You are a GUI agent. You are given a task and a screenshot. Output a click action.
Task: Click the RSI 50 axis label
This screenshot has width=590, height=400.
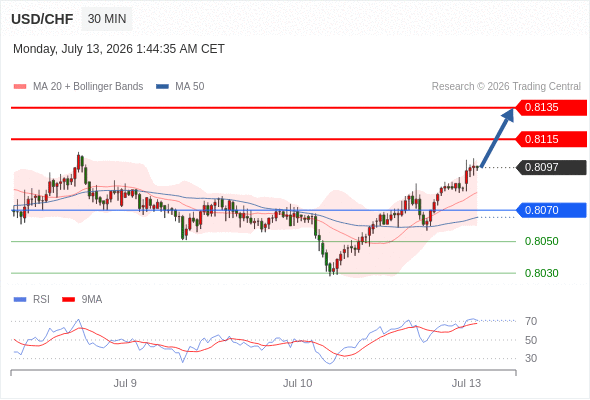tap(531, 340)
